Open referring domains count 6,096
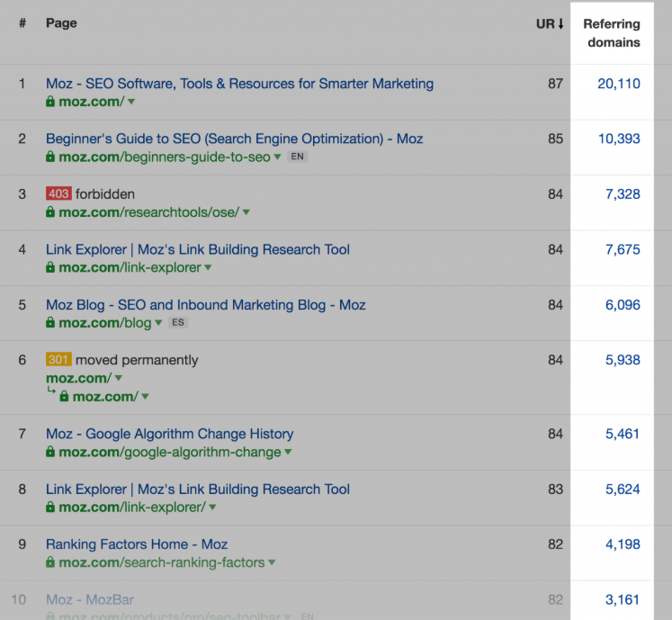 pos(623,305)
